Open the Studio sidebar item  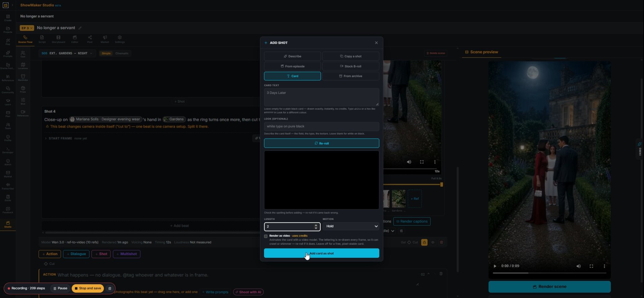[x=8, y=225]
